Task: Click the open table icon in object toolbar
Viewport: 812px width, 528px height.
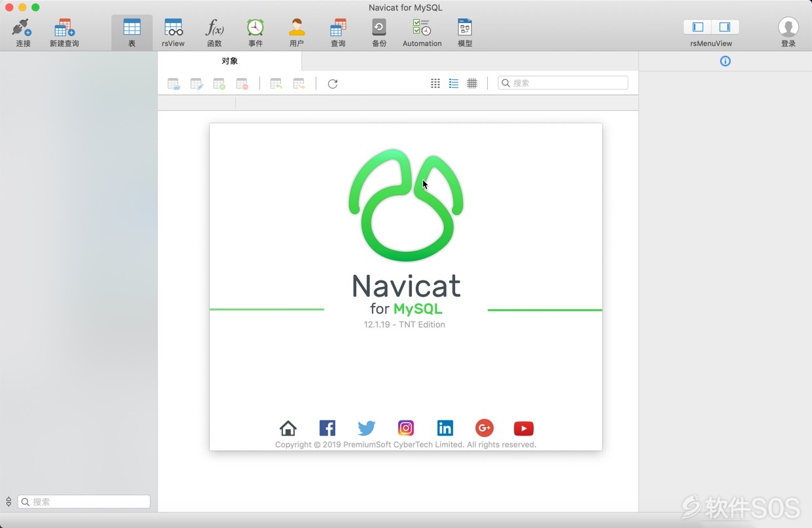Action: 174,84
